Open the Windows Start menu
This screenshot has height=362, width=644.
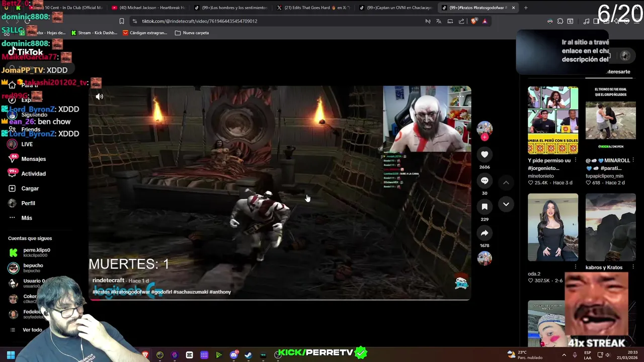point(11,355)
